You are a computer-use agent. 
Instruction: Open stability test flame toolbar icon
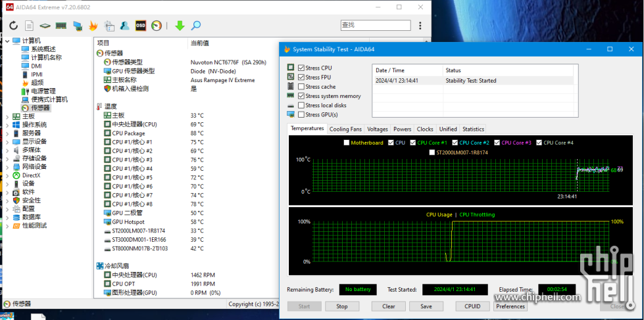(93, 26)
